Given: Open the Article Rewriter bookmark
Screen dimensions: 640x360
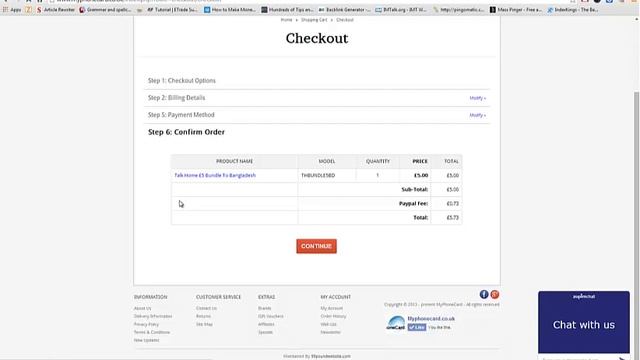Looking at the screenshot, I should [56, 9].
